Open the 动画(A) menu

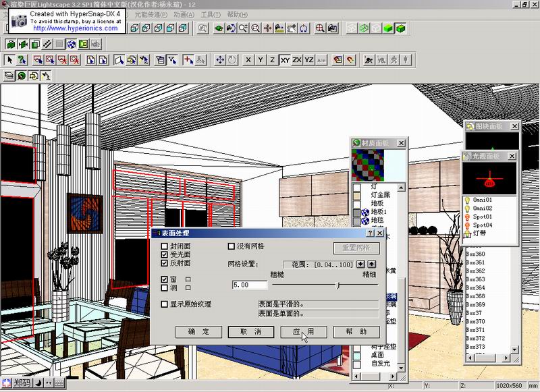tap(184, 14)
